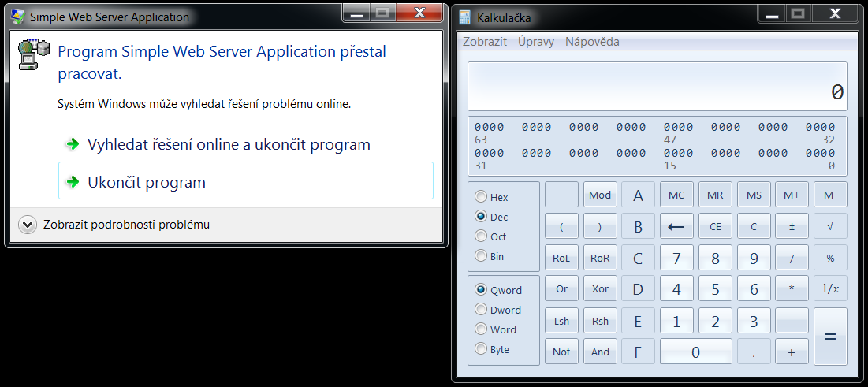This screenshot has width=868, height=387.
Task: Click the Mod button
Action: [x=600, y=195]
